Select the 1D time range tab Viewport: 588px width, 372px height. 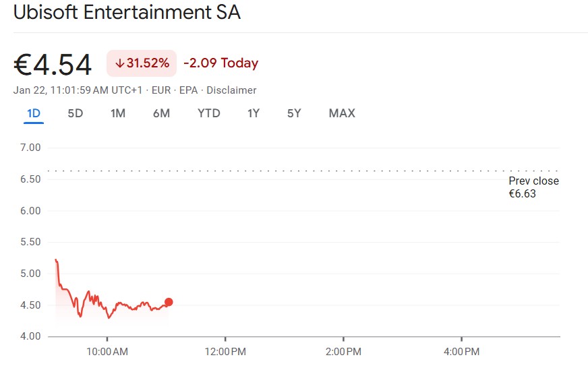pyautogui.click(x=34, y=113)
